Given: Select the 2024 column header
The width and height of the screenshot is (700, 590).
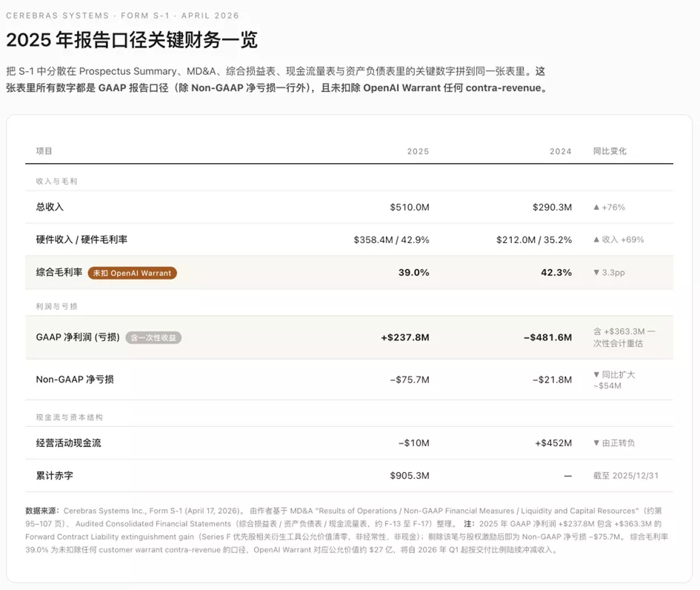Looking at the screenshot, I should pos(560,151).
